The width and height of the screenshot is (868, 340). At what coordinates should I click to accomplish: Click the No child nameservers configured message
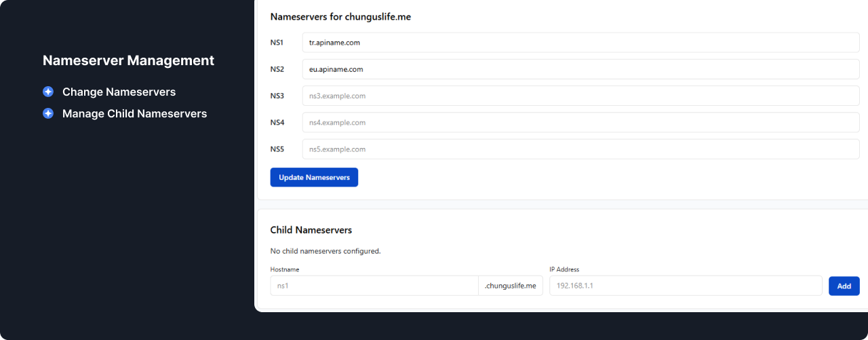click(325, 251)
